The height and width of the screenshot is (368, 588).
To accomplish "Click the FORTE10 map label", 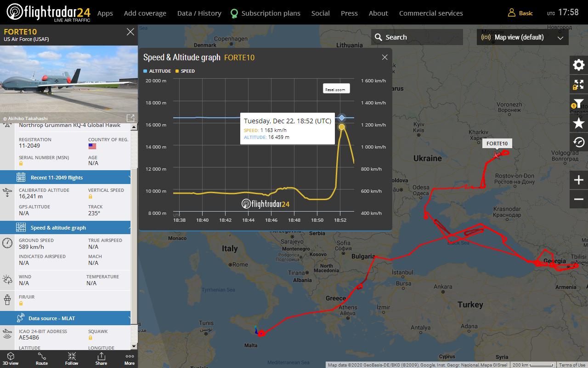I will click(x=497, y=144).
